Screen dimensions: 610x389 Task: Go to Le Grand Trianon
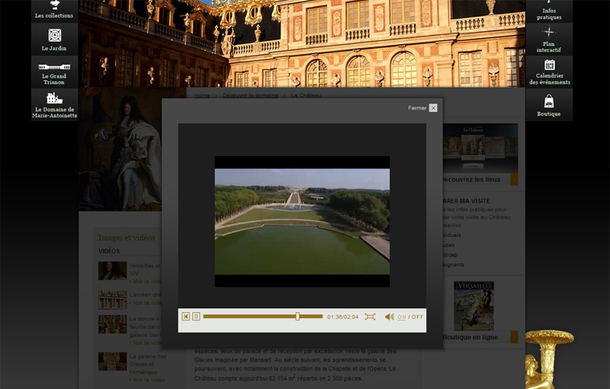tap(54, 72)
